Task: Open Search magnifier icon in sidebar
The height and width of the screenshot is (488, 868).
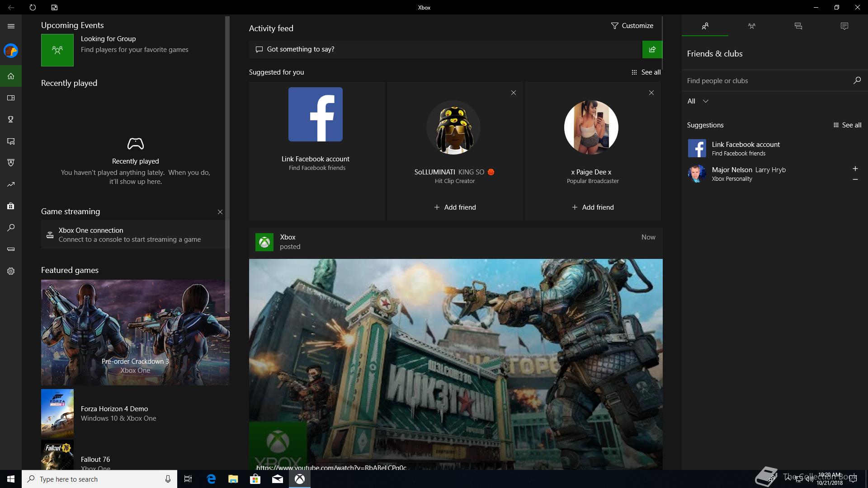Action: [11, 228]
